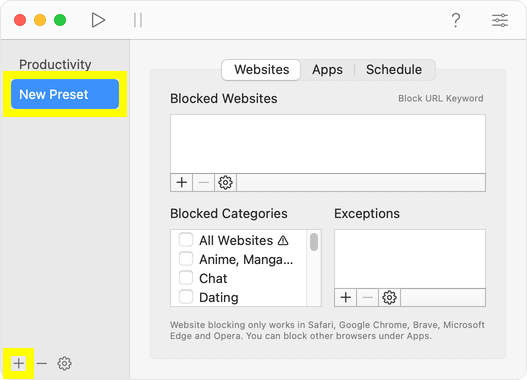527x380 pixels.
Task: Click the "All Websites" category label
Action: pyautogui.click(x=236, y=240)
